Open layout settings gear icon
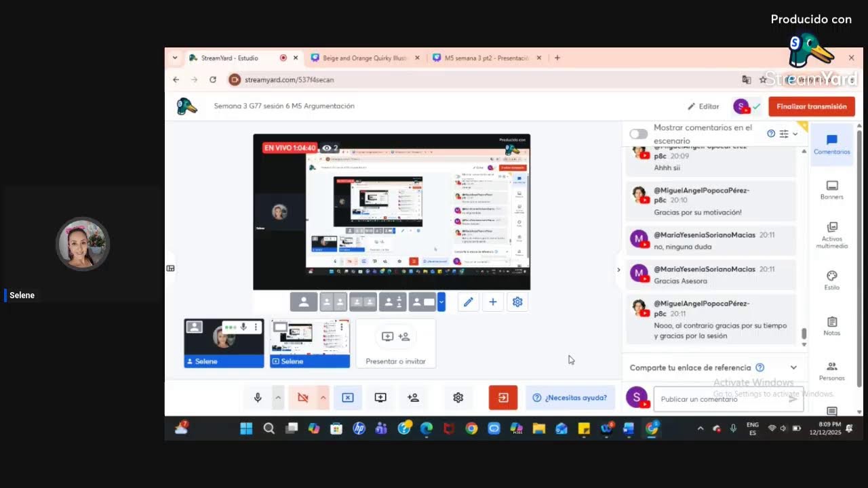 (517, 302)
